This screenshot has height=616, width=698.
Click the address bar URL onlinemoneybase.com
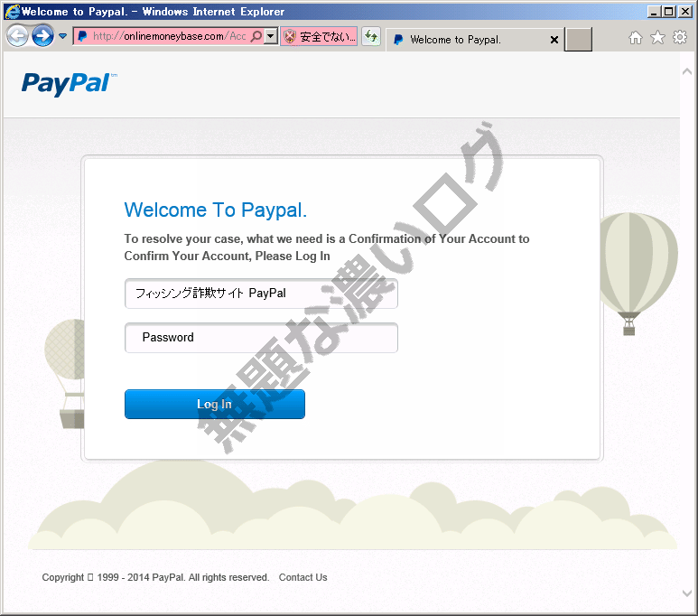point(169,36)
